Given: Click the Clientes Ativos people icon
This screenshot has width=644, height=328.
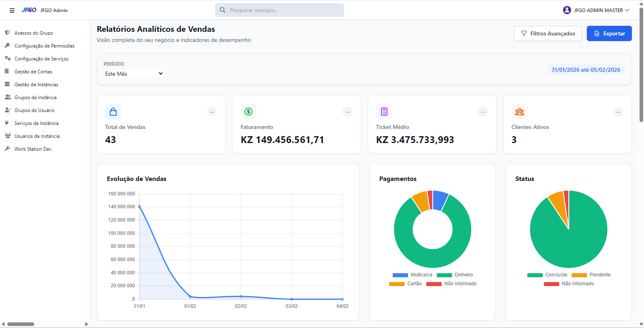Looking at the screenshot, I should pyautogui.click(x=520, y=112).
